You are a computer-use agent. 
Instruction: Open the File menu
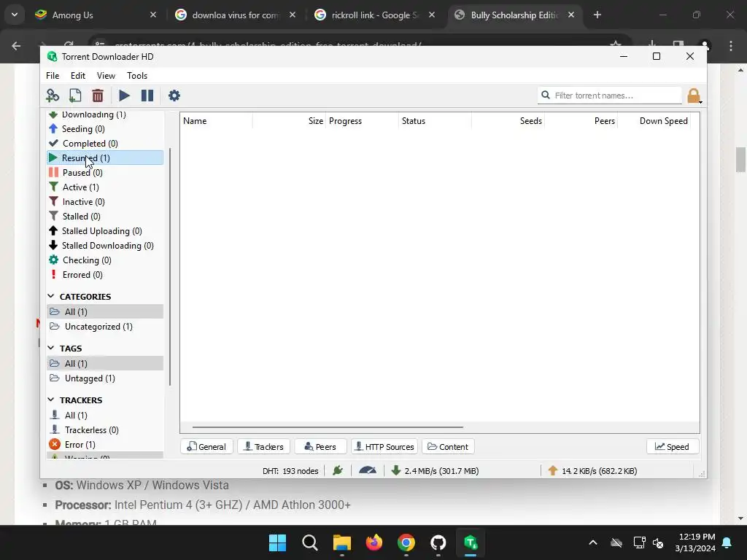[53, 76]
